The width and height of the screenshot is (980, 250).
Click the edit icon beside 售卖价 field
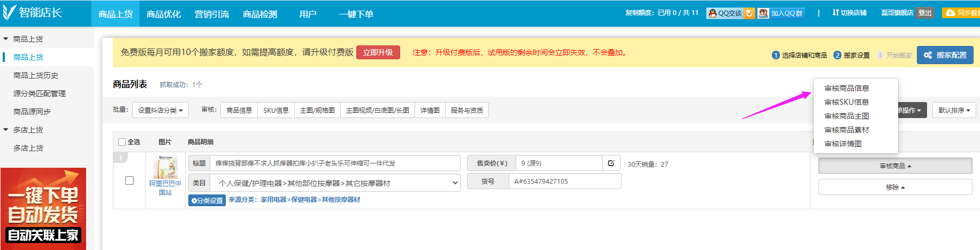point(611,163)
